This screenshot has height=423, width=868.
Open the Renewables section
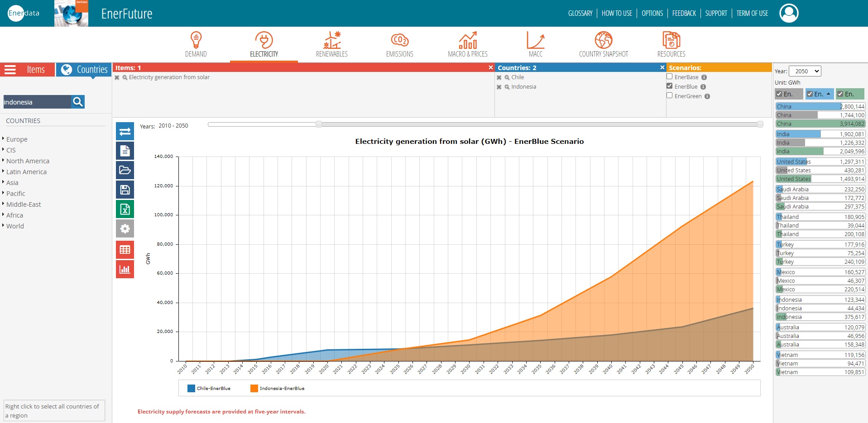tap(331, 45)
